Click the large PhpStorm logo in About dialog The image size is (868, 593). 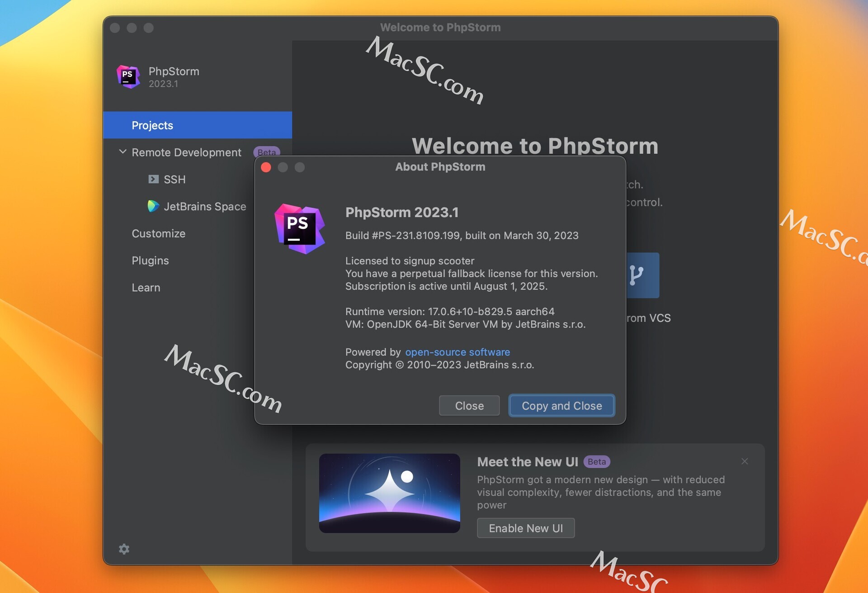click(x=299, y=229)
